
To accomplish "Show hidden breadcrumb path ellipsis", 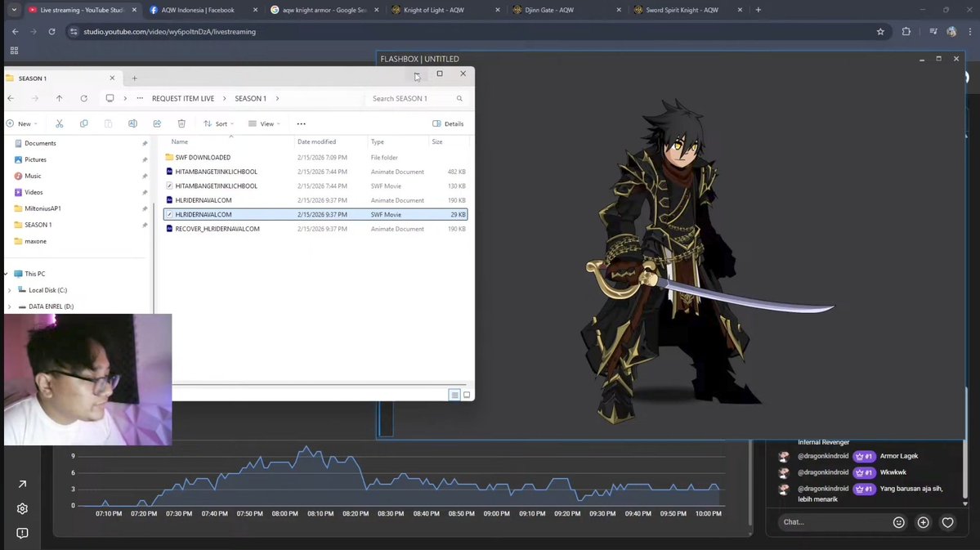I will (140, 99).
